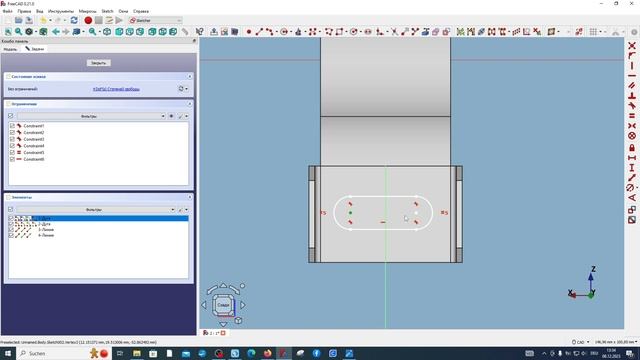Click the Open file folder icon
This screenshot has width=640, height=360.
pos(18,20)
